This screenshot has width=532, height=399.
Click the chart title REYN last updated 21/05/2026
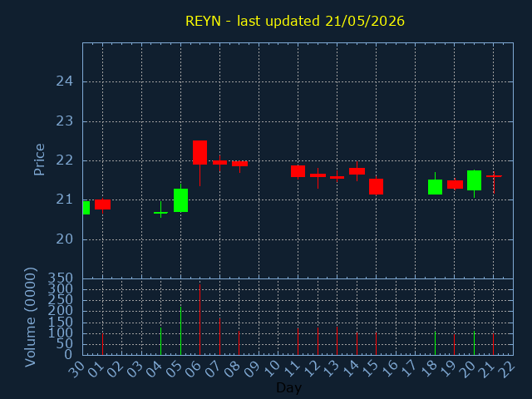coord(295,22)
